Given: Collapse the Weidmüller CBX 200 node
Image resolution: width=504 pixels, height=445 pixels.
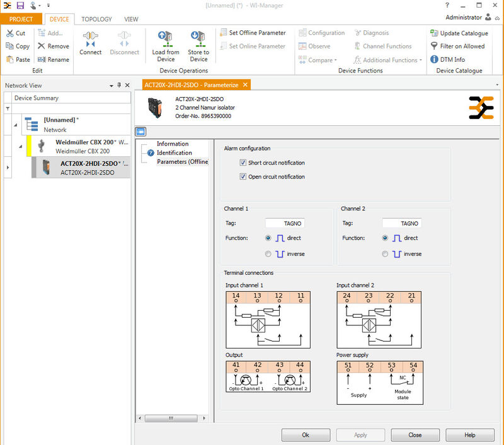Looking at the screenshot, I should click(21, 146).
